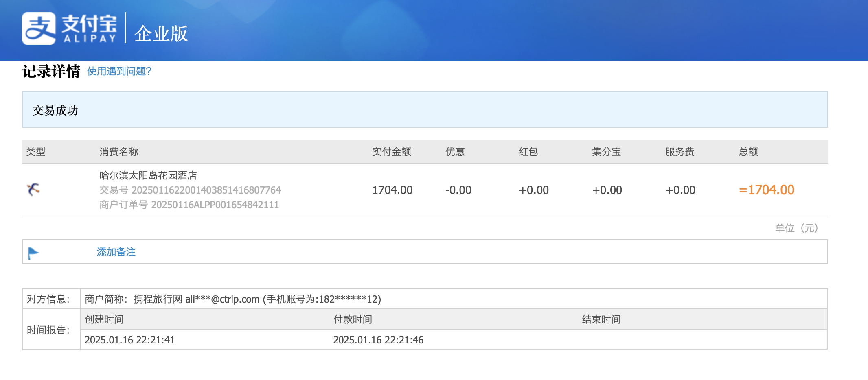The height and width of the screenshot is (380, 868).
Task: Click the 记录详情 page heading
Action: [x=51, y=72]
